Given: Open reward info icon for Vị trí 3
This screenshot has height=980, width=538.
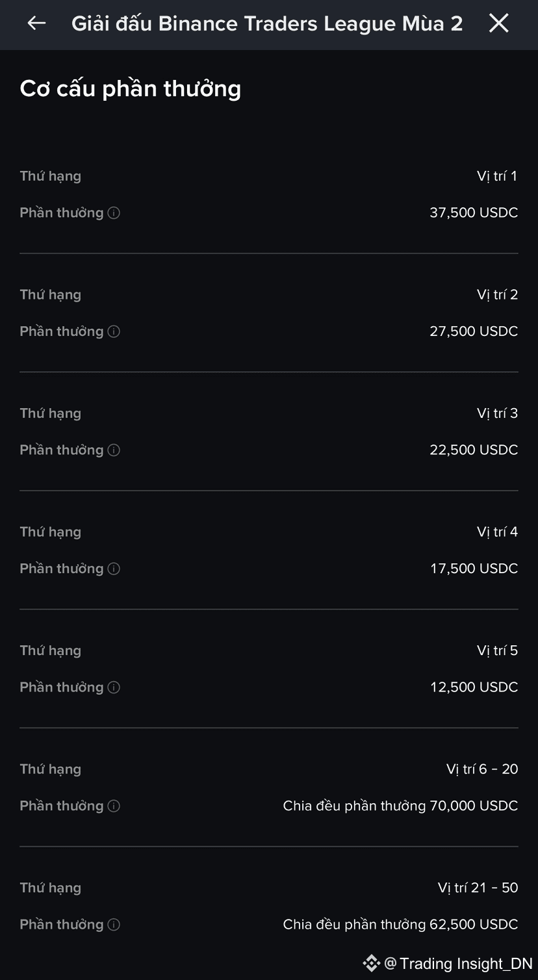Looking at the screenshot, I should click(114, 450).
